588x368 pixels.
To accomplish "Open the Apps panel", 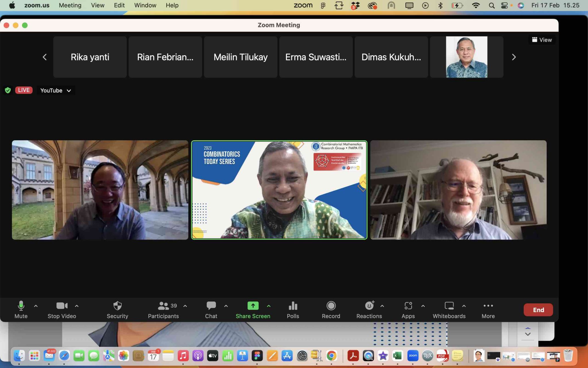I will click(x=409, y=310).
